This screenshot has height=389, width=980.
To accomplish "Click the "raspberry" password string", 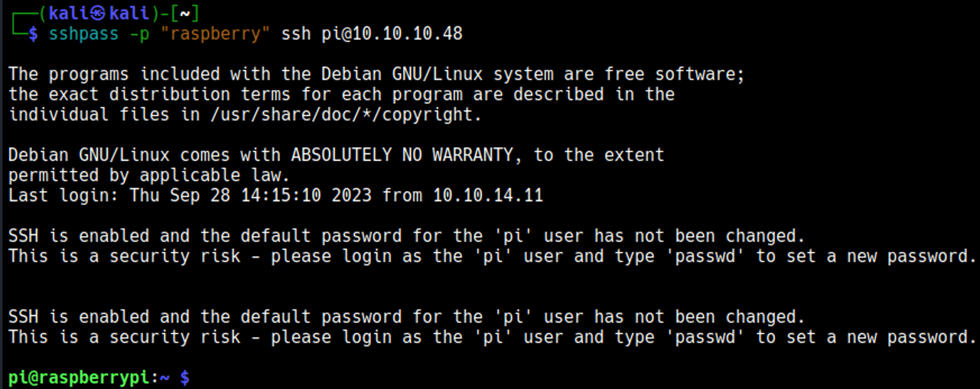I will [x=215, y=34].
